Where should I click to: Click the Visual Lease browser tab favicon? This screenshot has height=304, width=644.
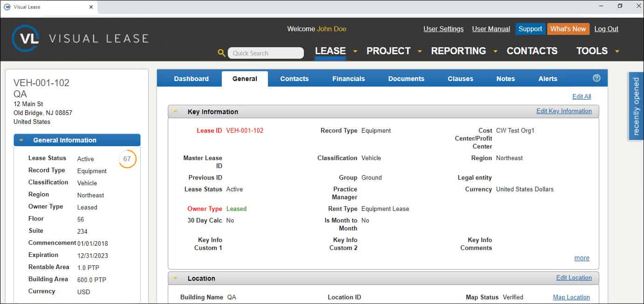(7, 7)
